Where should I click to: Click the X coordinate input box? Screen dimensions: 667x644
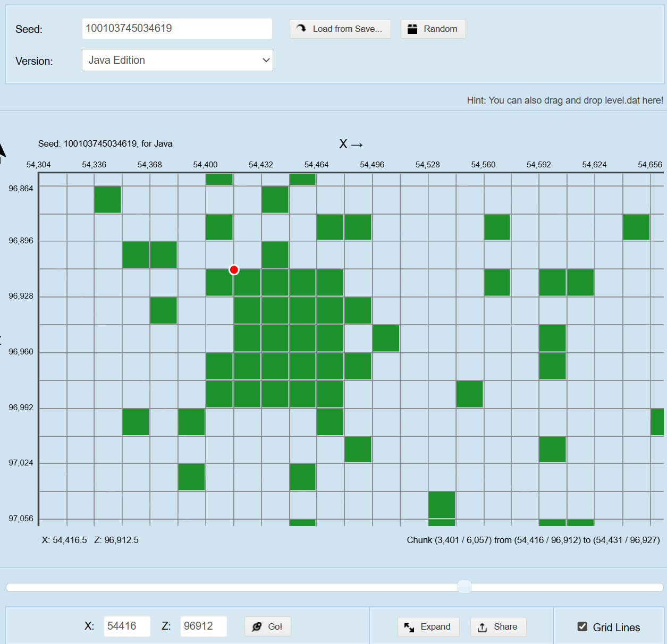(x=127, y=626)
